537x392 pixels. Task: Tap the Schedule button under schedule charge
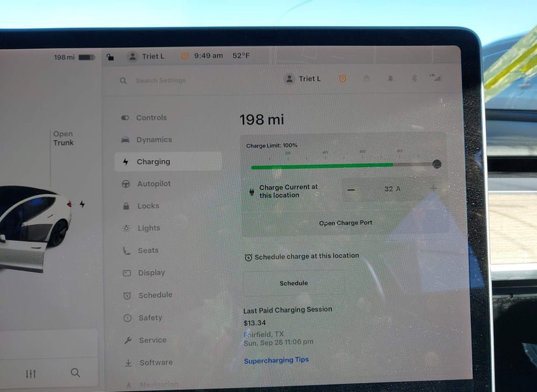coord(294,283)
